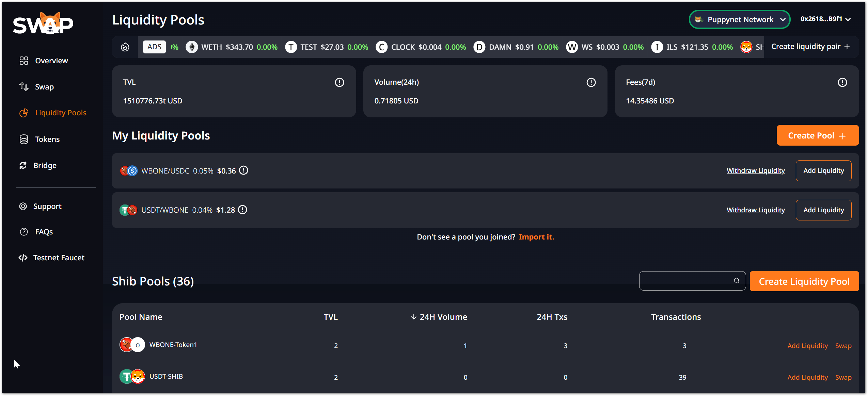Click the Create Pool button
The image size is (868, 396).
817,135
